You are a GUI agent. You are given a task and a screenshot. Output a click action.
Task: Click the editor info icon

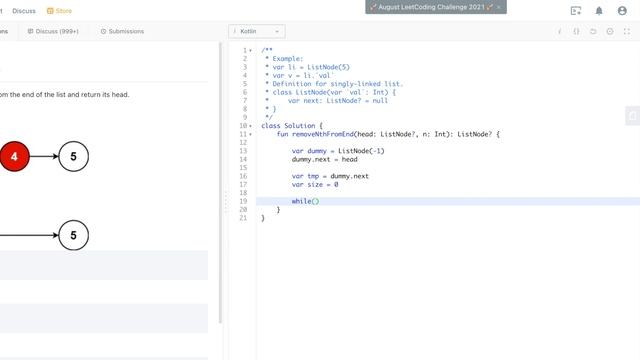[560, 31]
